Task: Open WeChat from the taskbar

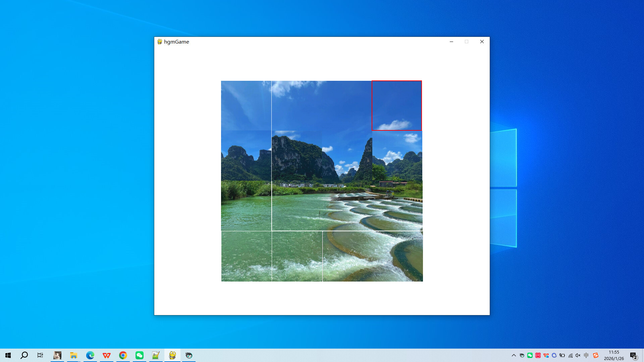Action: [x=139, y=355]
